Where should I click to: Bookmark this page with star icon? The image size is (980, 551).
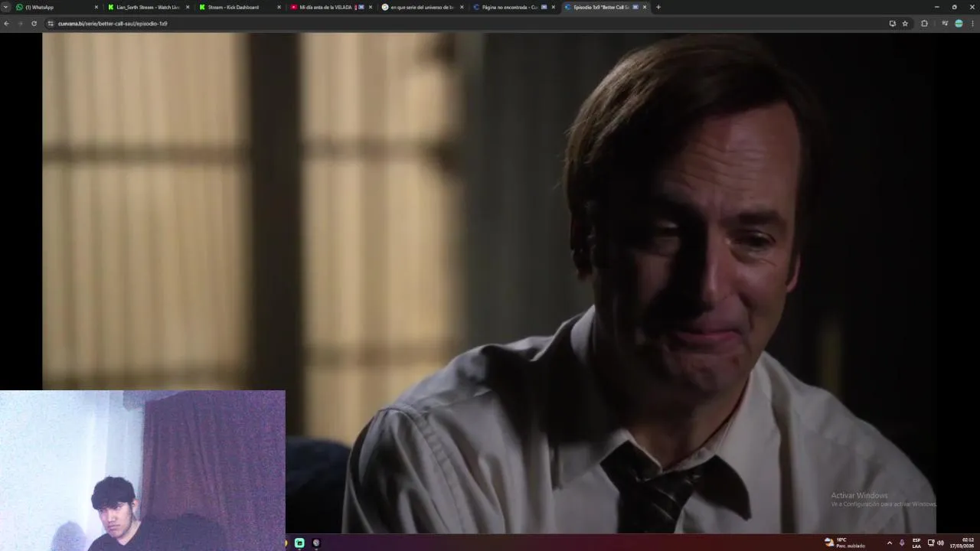pyautogui.click(x=905, y=24)
